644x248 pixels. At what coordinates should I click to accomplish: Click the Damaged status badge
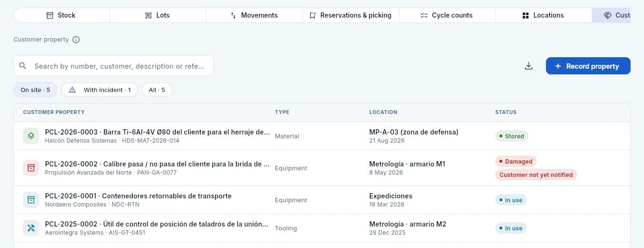(516, 161)
